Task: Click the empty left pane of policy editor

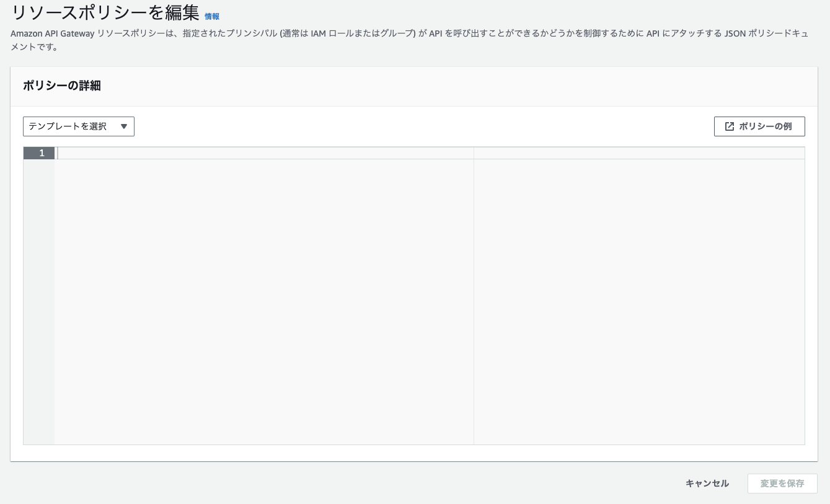Action: (x=264, y=301)
